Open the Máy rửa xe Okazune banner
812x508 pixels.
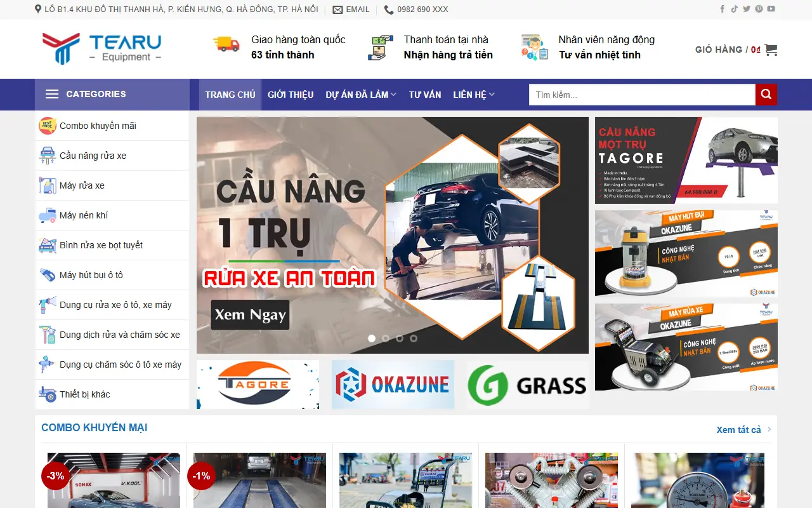click(x=686, y=347)
